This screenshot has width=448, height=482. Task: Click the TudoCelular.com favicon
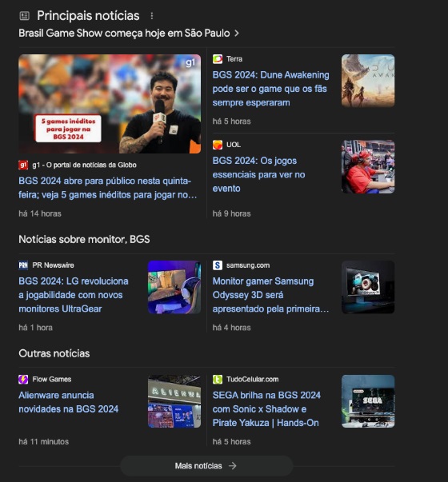(x=218, y=380)
